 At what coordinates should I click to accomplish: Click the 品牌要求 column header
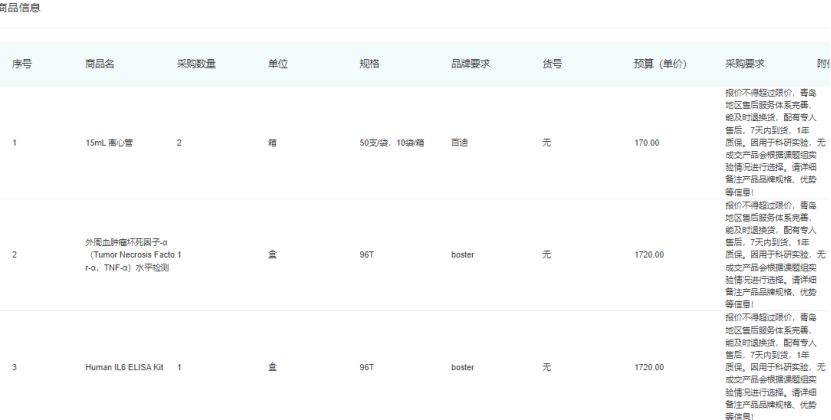[x=470, y=64]
